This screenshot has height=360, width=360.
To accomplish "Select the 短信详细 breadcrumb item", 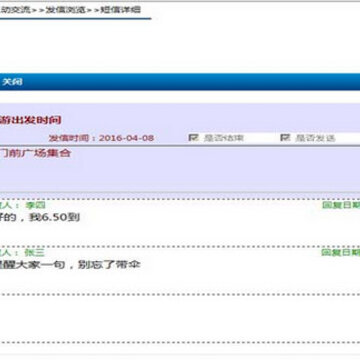I will tap(120, 10).
